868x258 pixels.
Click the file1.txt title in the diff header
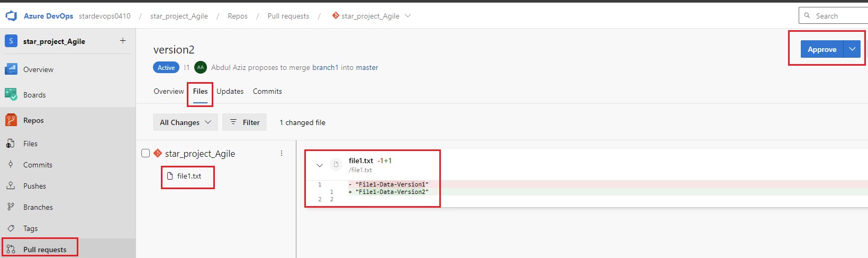361,161
